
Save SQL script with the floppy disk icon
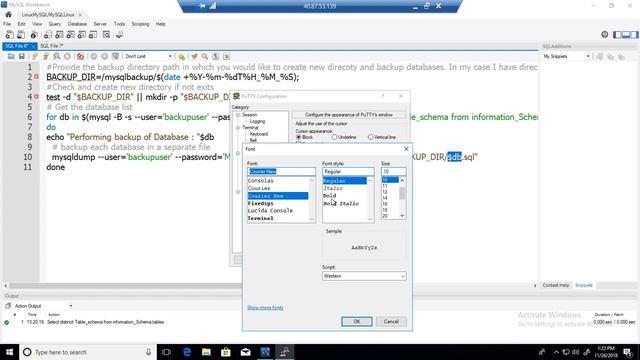[22, 56]
